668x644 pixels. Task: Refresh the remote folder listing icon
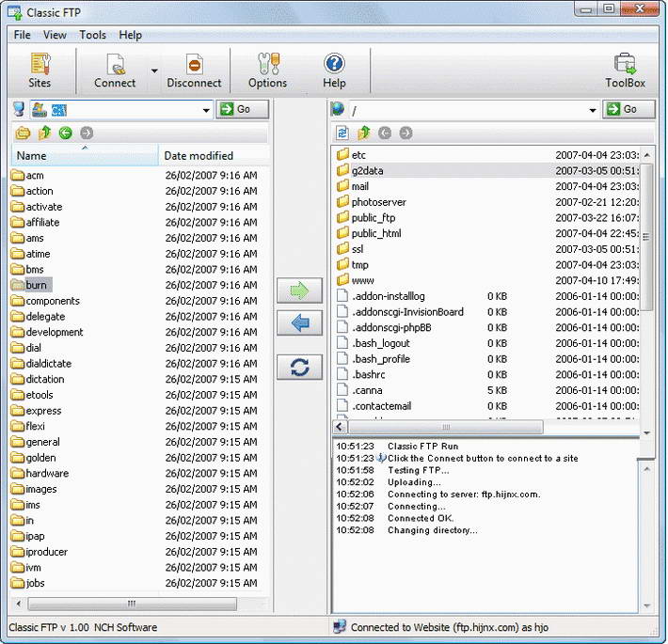pyautogui.click(x=342, y=133)
